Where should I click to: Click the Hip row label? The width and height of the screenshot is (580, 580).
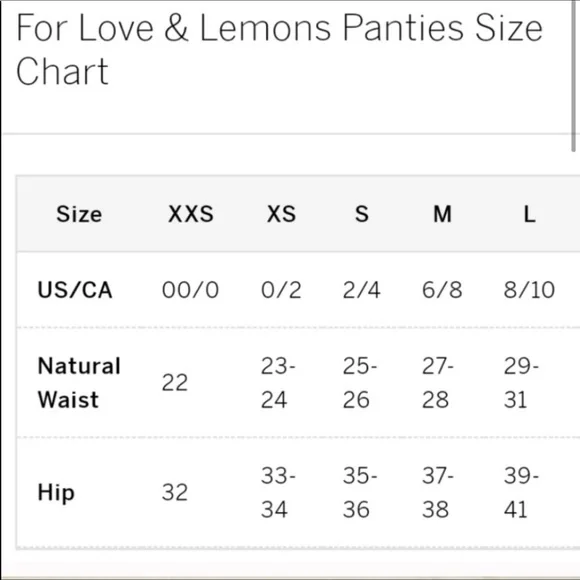point(56,493)
